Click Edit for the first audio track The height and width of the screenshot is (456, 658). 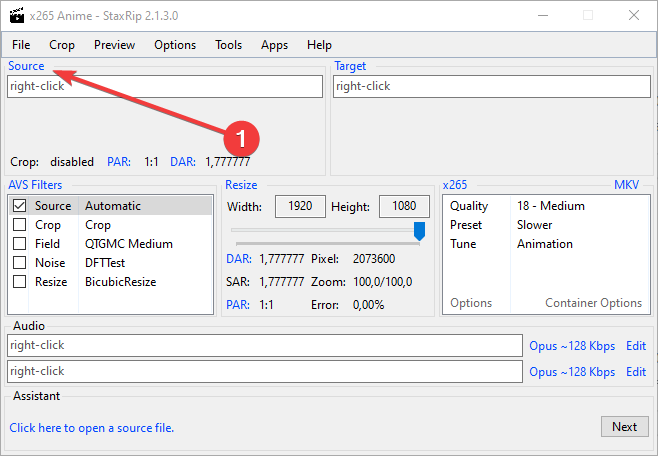coord(636,346)
